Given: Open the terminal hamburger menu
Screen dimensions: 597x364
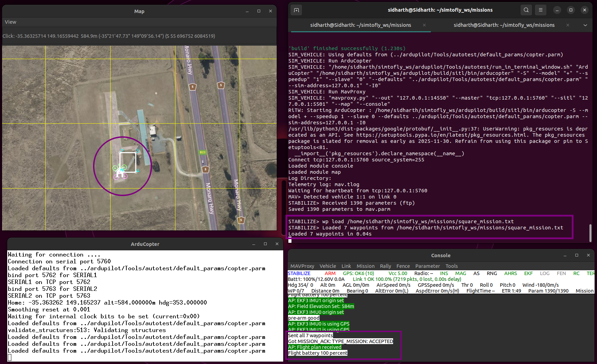Looking at the screenshot, I should [x=540, y=10].
